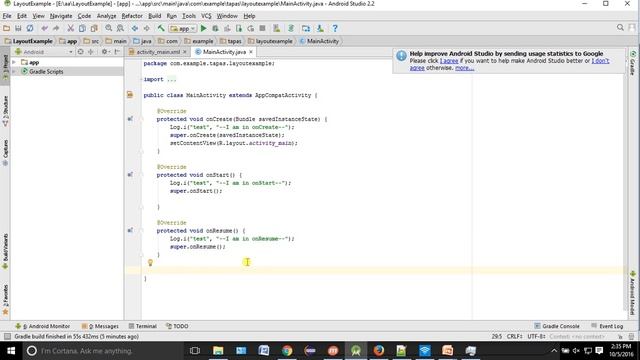The width and height of the screenshot is (640, 360).
Task: Open the Messages tool window
Action: (x=100, y=326)
